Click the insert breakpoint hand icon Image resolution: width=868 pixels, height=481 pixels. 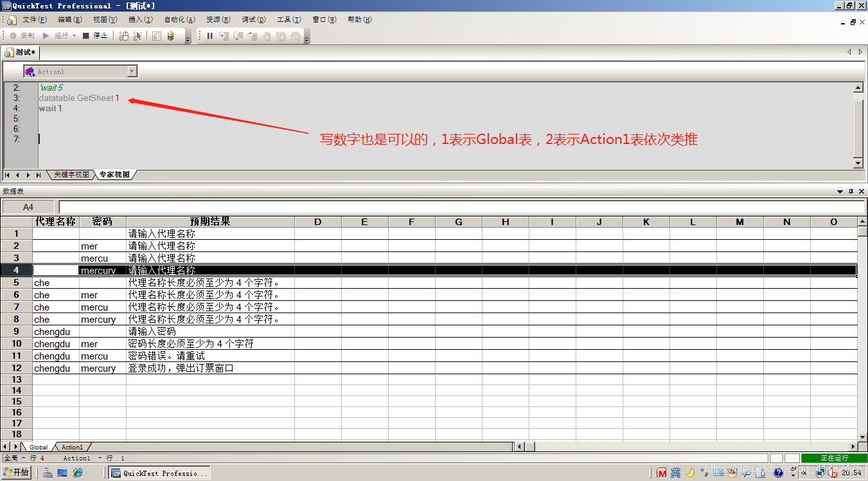tap(267, 36)
